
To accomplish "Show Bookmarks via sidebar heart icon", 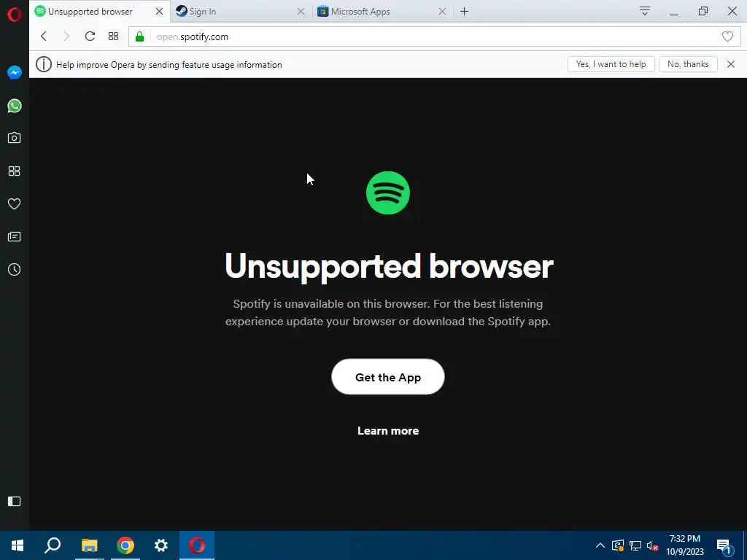I will [x=15, y=204].
